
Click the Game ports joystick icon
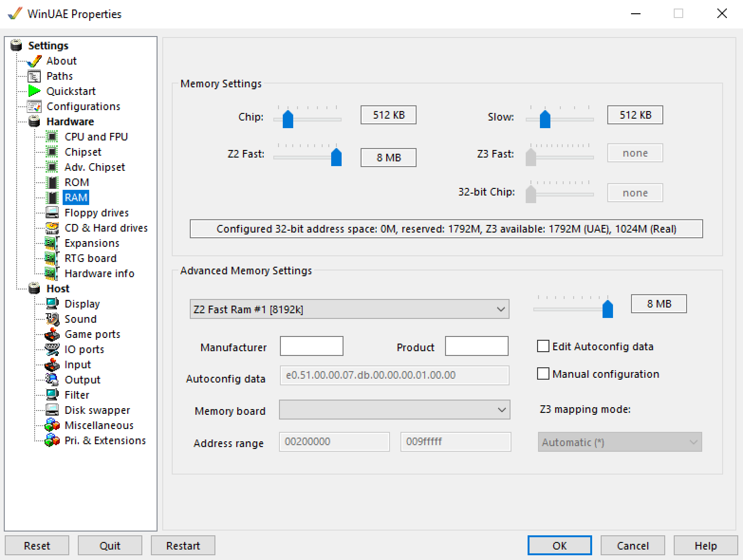click(52, 334)
